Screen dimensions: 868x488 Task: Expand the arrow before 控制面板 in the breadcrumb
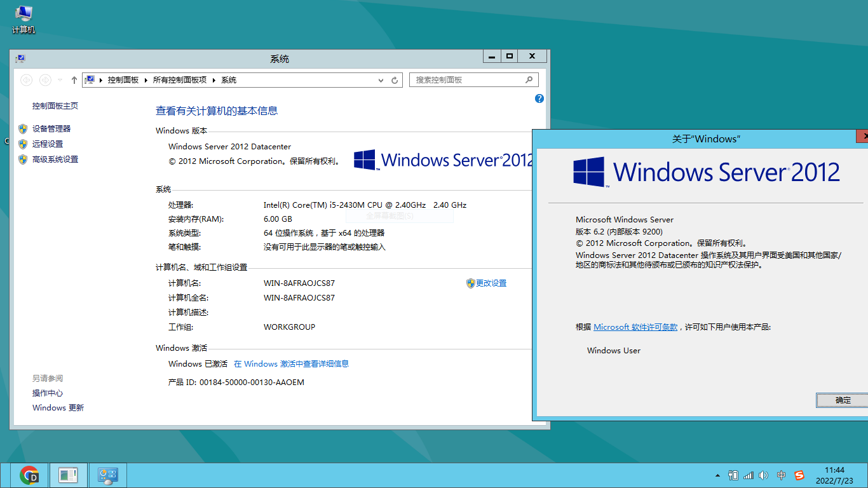[100, 80]
